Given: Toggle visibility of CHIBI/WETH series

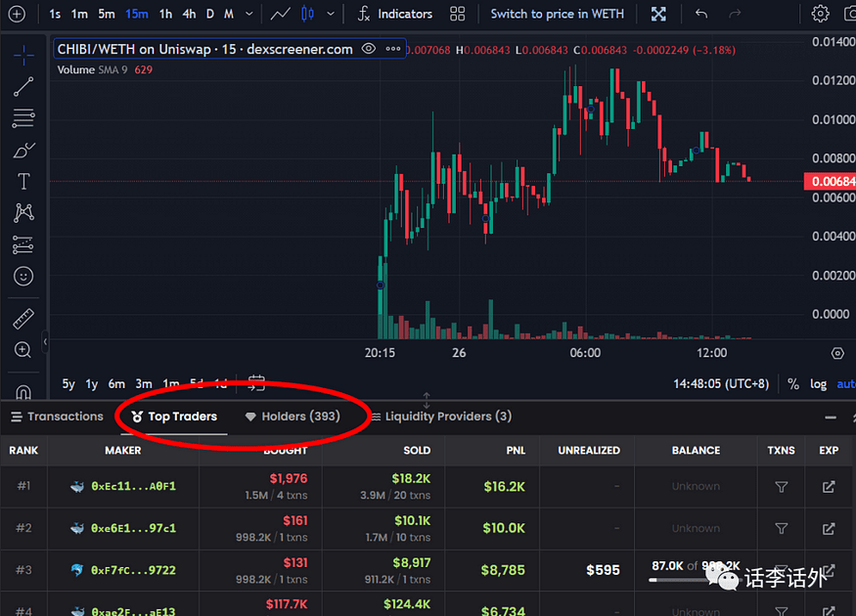Looking at the screenshot, I should point(369,49).
